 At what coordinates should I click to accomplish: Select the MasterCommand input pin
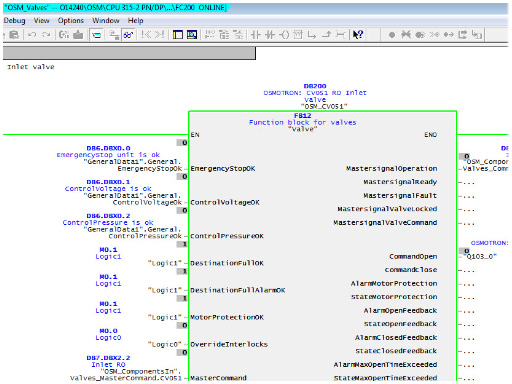click(x=218, y=378)
